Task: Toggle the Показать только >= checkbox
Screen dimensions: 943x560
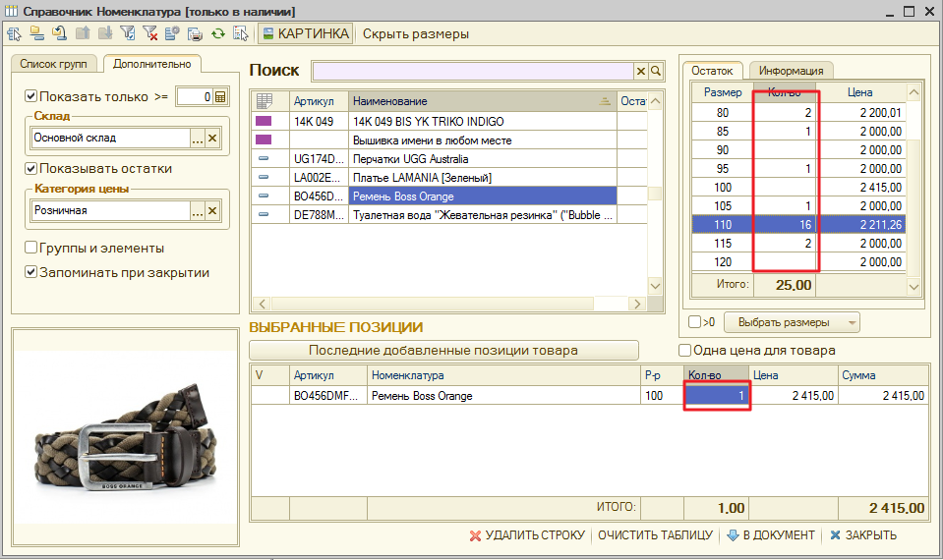Action: point(30,96)
